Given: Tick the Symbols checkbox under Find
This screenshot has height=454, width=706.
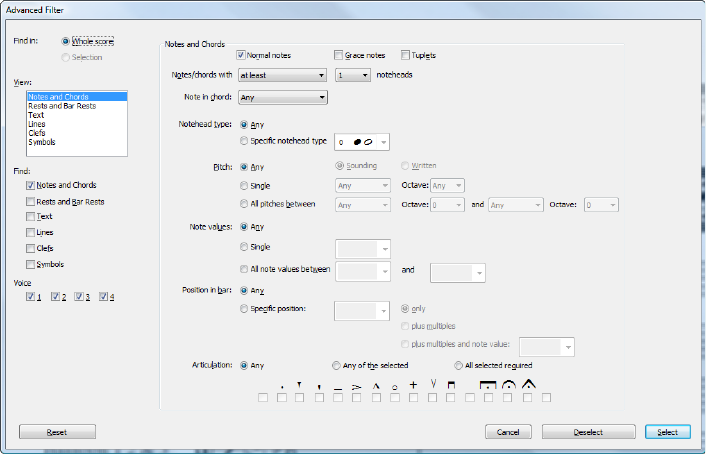Looking at the screenshot, I should tap(31, 264).
